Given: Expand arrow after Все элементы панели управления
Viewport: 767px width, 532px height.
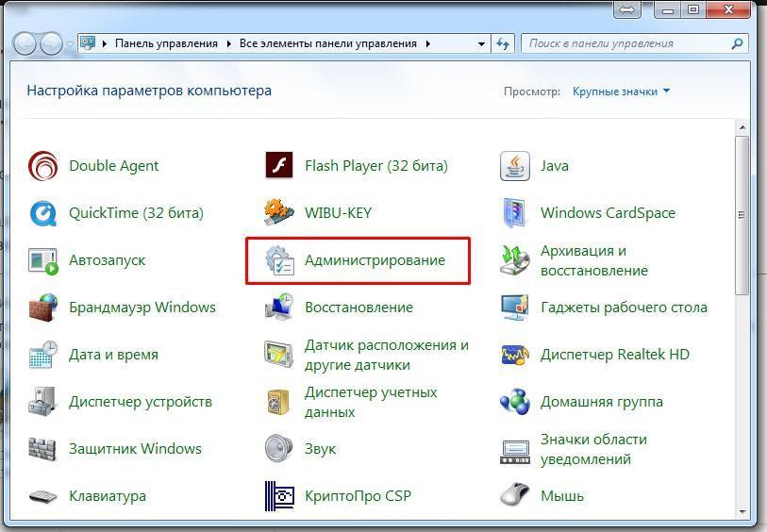Looking at the screenshot, I should point(428,44).
